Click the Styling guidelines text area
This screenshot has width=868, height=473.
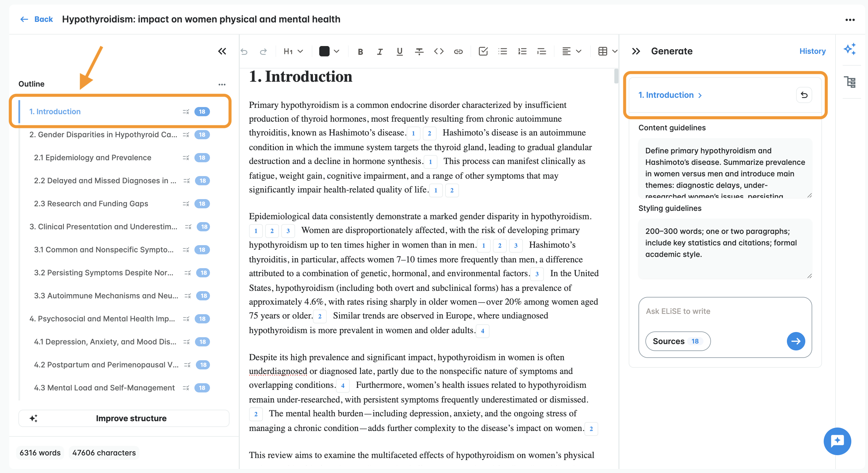point(725,249)
